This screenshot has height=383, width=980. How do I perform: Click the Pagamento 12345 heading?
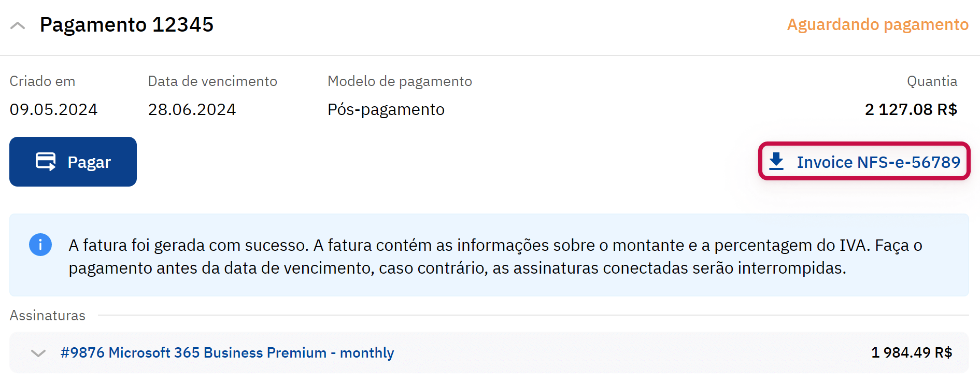126,25
